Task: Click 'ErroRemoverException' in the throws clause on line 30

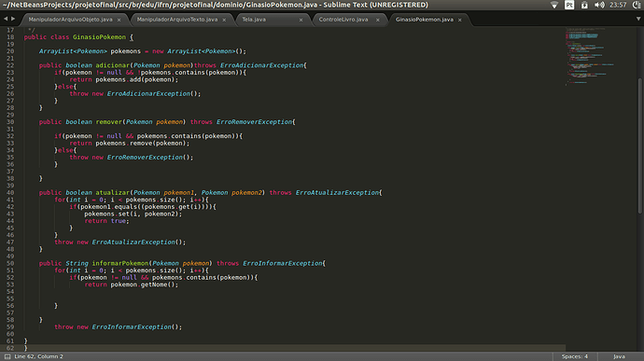Action: [x=254, y=122]
